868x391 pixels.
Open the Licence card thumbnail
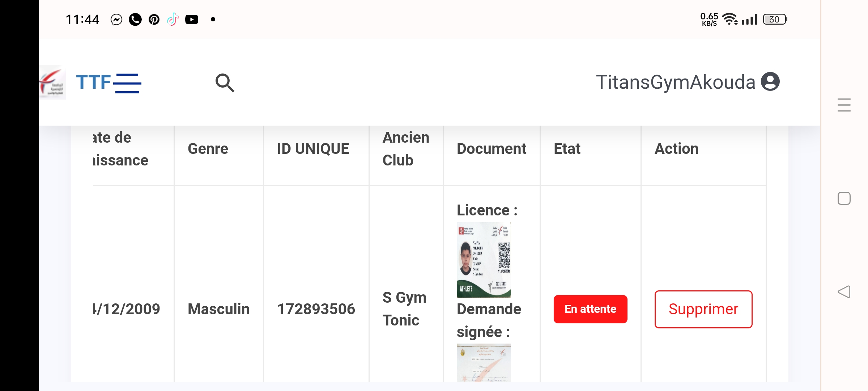point(484,260)
